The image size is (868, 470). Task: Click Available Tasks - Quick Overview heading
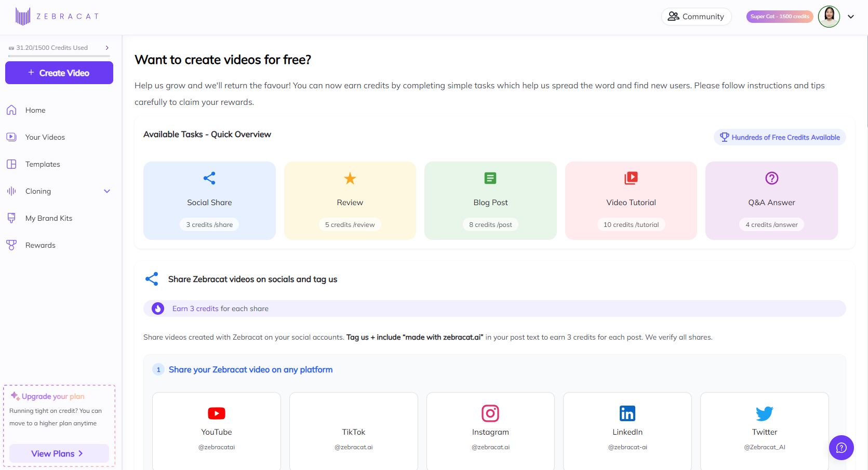pyautogui.click(x=207, y=135)
